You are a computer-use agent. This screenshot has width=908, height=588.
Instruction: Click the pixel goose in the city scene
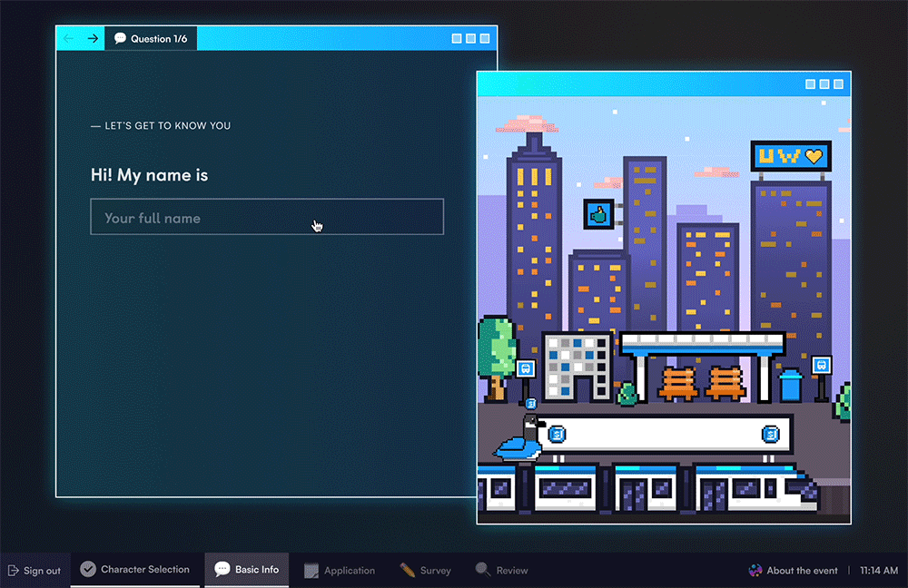519,437
